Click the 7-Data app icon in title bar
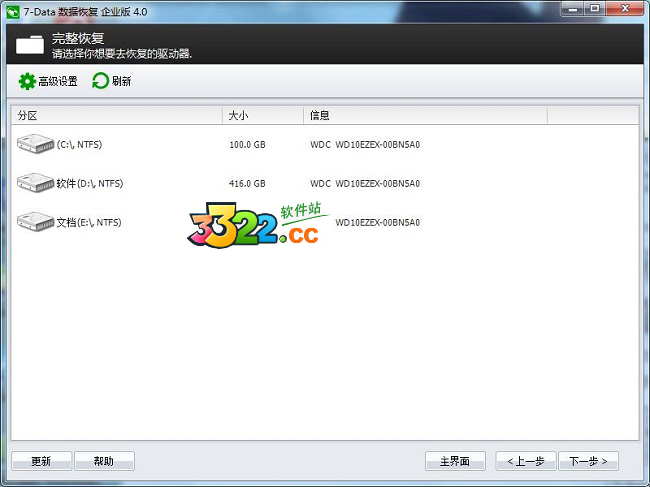Viewport: 650px width, 487px height. [x=13, y=12]
